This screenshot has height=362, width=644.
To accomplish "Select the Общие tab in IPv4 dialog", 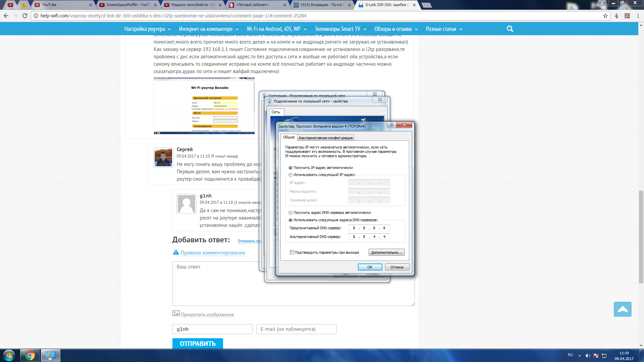I will (x=288, y=137).
